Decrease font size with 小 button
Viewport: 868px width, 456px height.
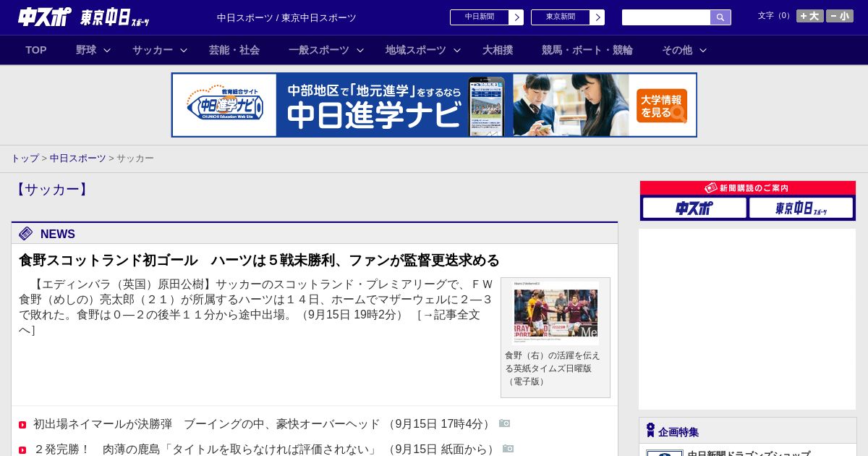(x=840, y=16)
